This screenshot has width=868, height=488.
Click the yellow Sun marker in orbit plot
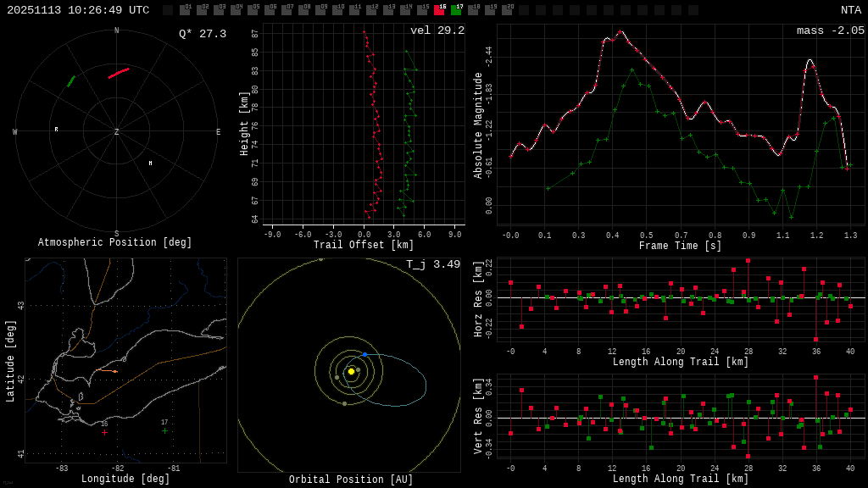click(351, 371)
